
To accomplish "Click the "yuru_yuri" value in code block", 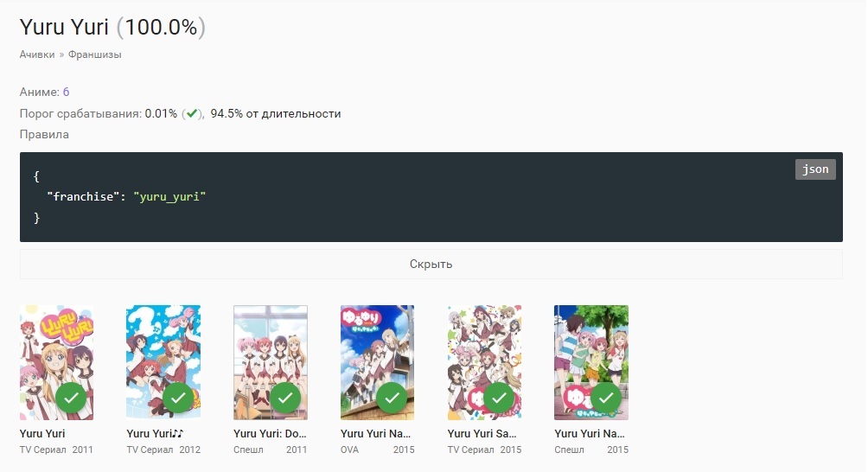I will click(x=169, y=197).
